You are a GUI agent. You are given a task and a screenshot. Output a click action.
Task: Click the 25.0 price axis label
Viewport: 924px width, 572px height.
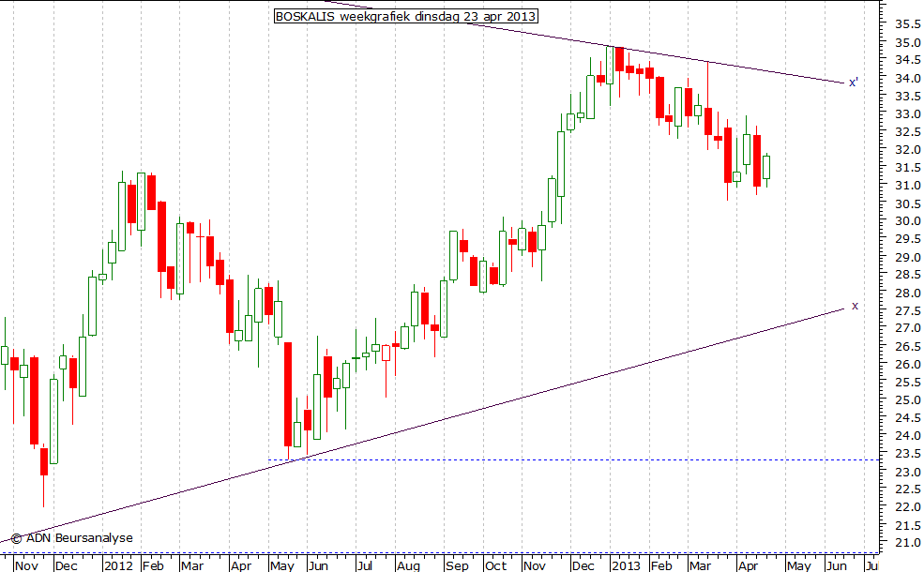point(907,399)
